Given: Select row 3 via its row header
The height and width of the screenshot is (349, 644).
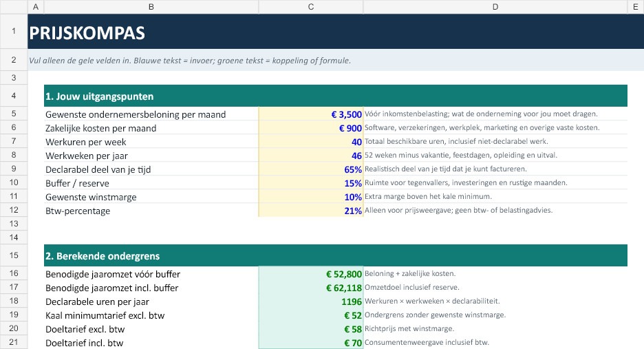Looking at the screenshot, I should [14, 78].
